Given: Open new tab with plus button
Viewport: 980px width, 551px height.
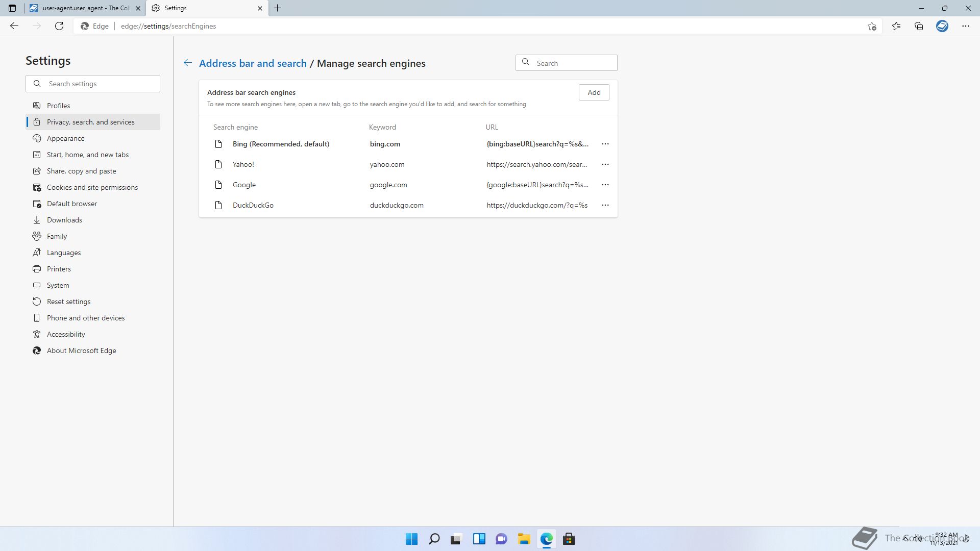Looking at the screenshot, I should point(278,8).
